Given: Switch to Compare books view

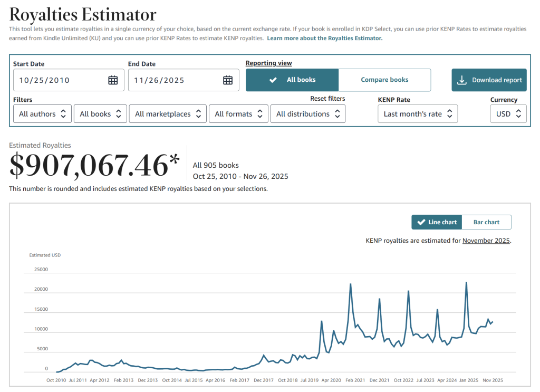Looking at the screenshot, I should point(384,80).
